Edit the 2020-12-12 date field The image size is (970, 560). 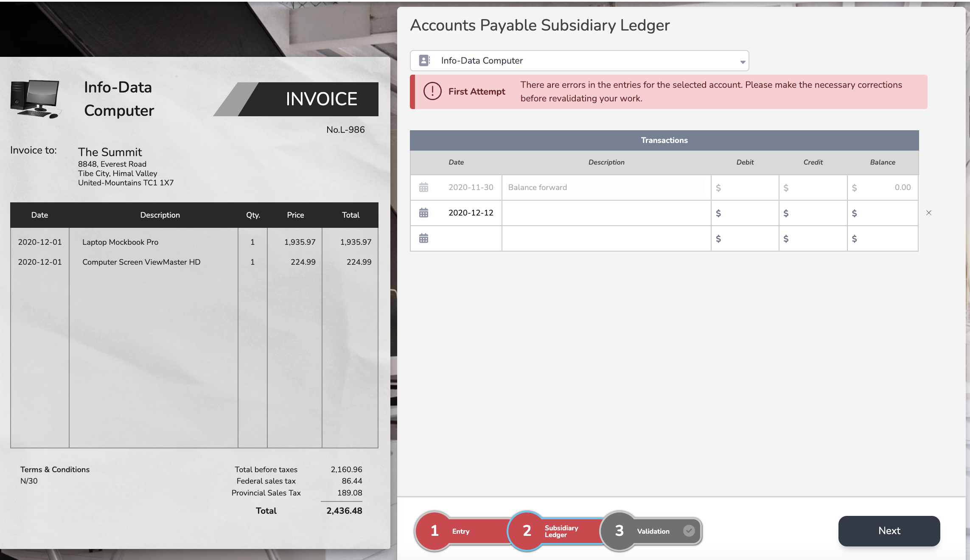[470, 213]
